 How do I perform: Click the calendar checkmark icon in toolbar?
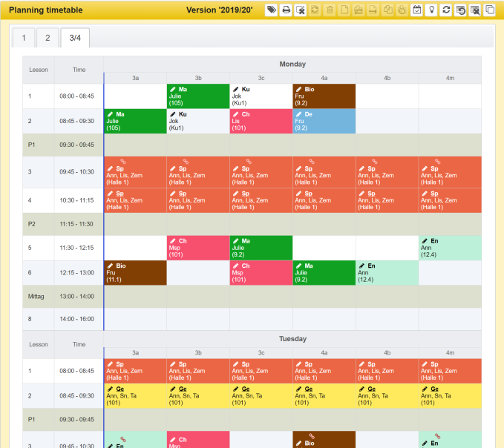(x=416, y=10)
